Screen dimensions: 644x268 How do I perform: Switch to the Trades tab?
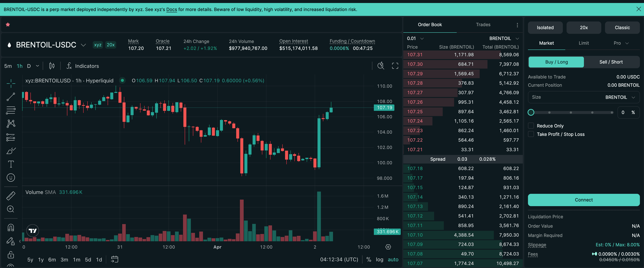pyautogui.click(x=483, y=24)
